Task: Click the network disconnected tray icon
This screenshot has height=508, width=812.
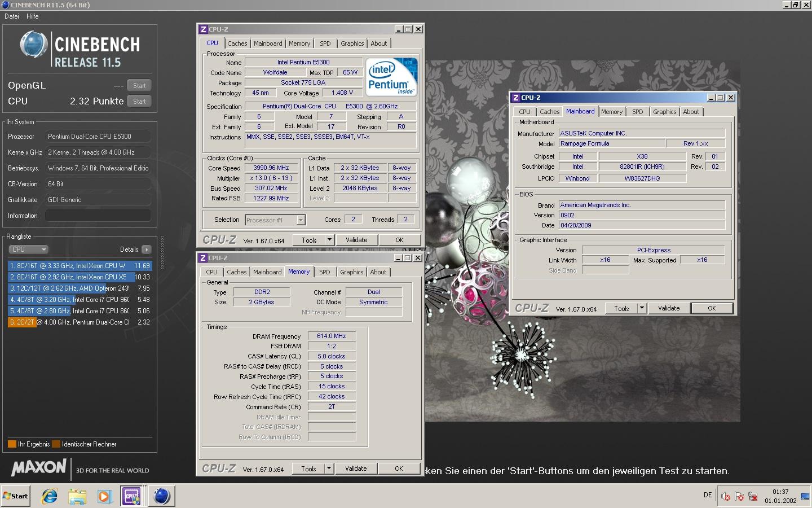Action: click(753, 497)
